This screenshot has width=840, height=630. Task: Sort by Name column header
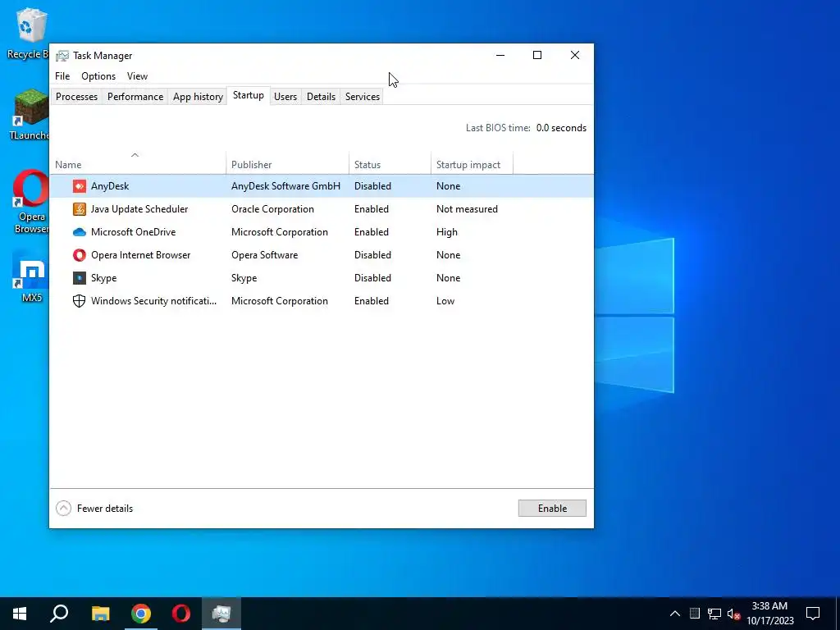[x=138, y=164]
